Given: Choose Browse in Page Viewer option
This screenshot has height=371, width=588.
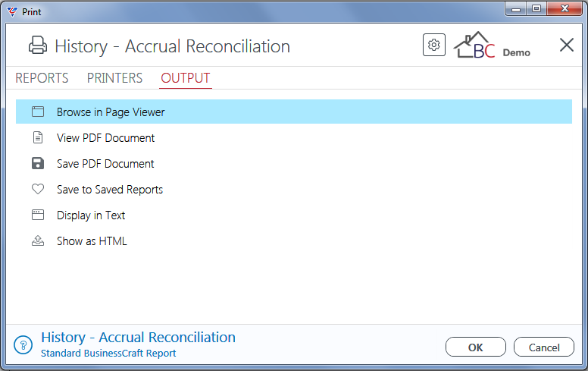Looking at the screenshot, I should coord(294,112).
